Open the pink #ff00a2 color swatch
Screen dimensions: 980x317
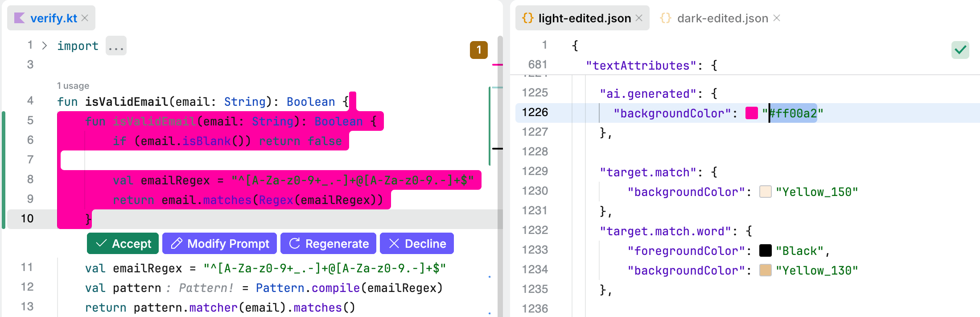pos(752,113)
